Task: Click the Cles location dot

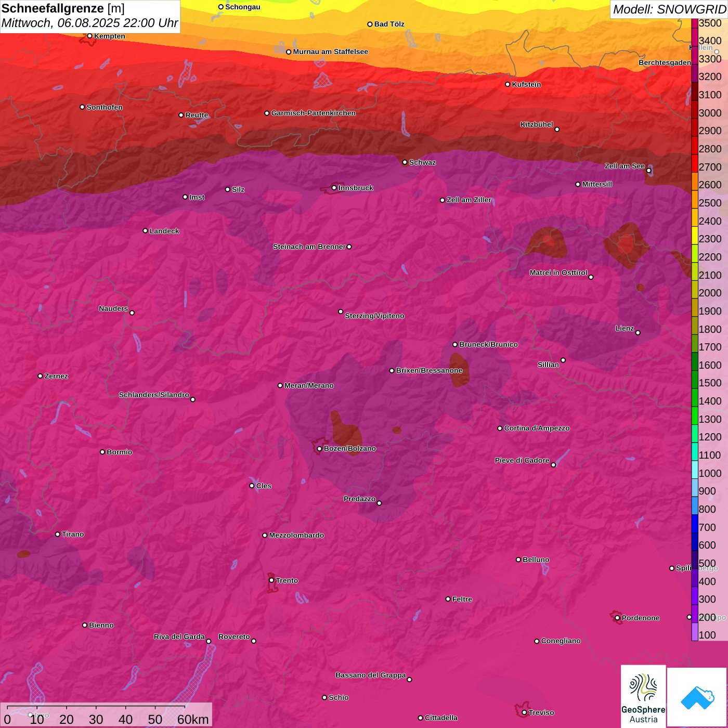Action: tap(252, 486)
